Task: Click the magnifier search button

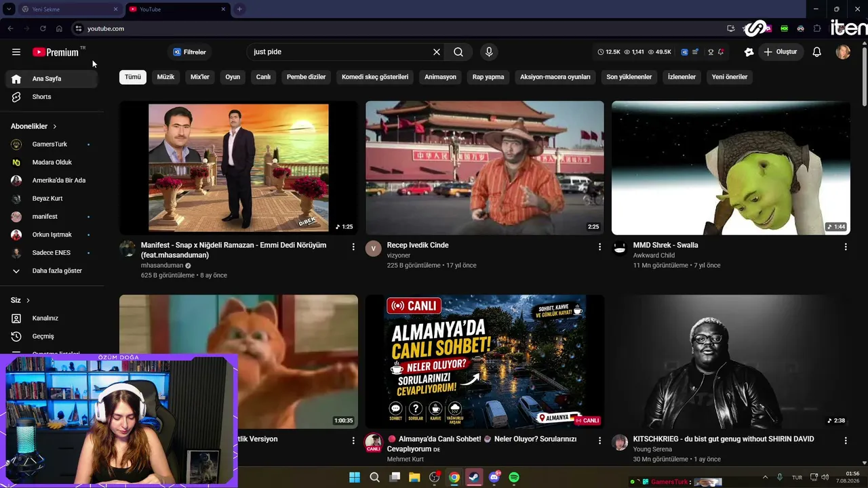Action: pos(458,52)
